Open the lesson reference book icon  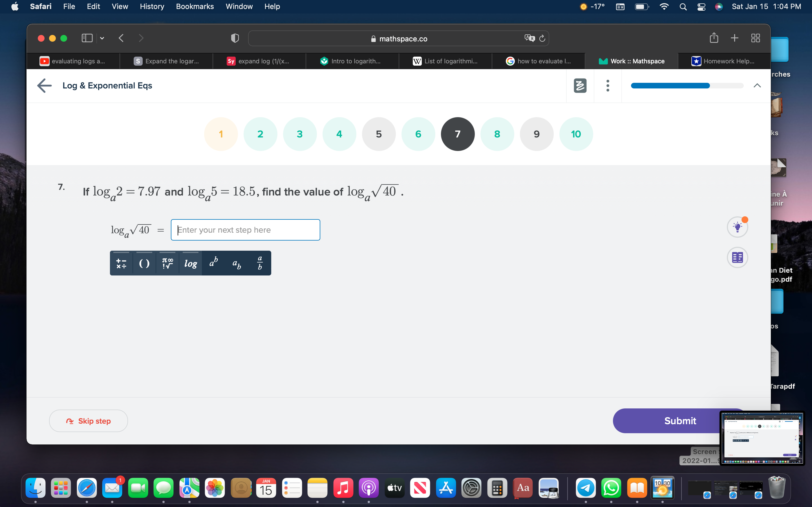738,257
